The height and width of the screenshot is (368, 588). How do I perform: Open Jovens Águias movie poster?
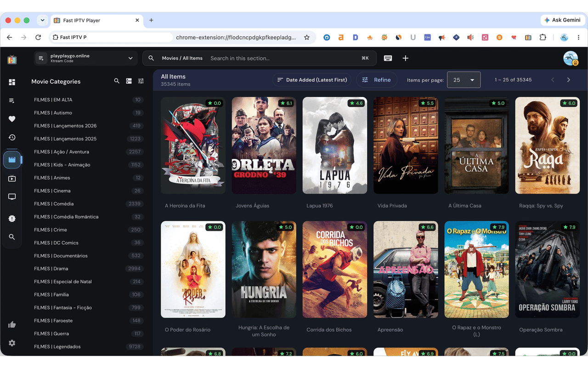[264, 145]
